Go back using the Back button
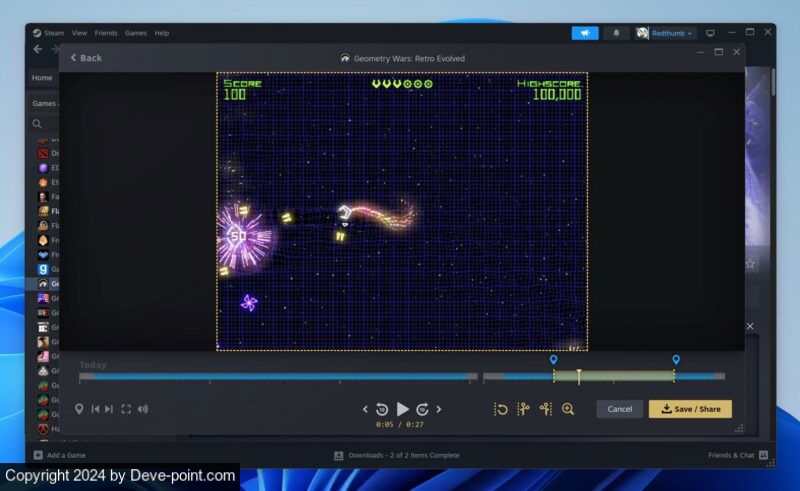Viewport: 800px width, 491px height. click(x=86, y=58)
